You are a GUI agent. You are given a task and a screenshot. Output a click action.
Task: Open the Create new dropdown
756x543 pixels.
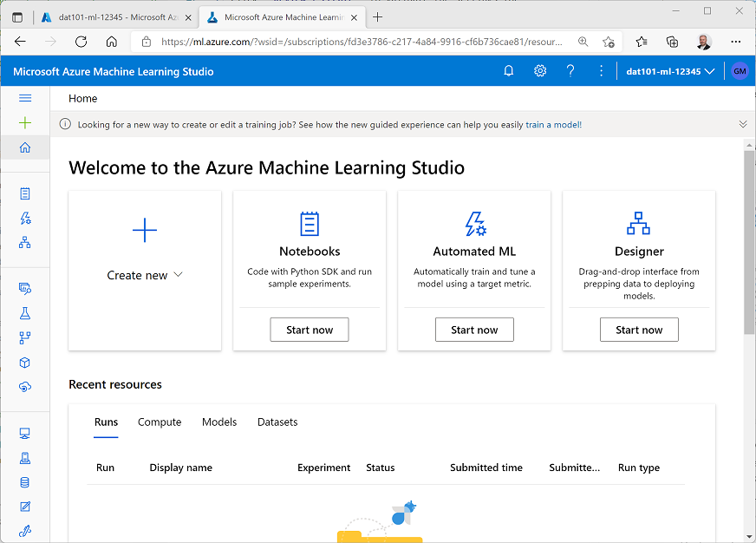tap(144, 275)
